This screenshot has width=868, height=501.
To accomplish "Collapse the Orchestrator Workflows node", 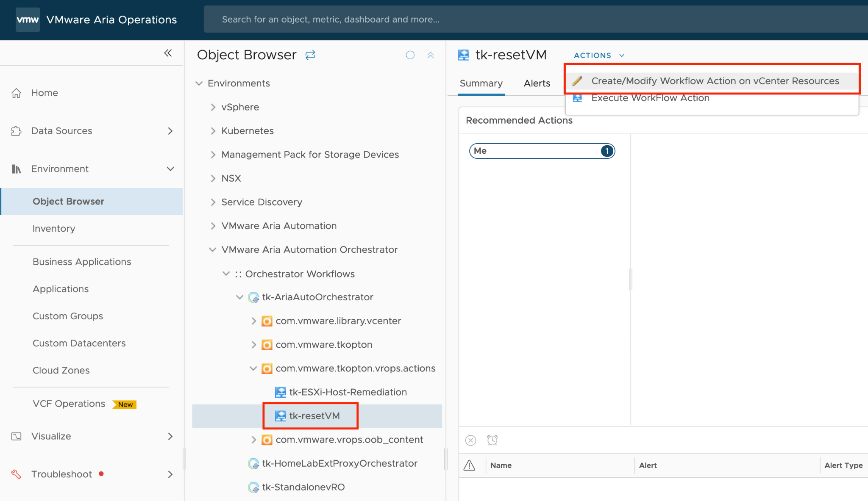I will point(226,274).
